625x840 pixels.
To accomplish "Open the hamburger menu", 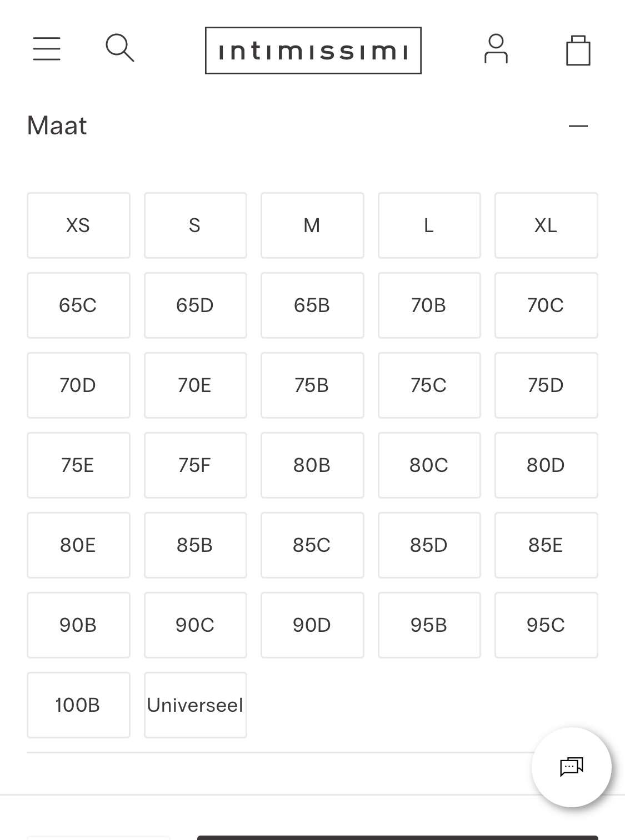I will tap(47, 49).
